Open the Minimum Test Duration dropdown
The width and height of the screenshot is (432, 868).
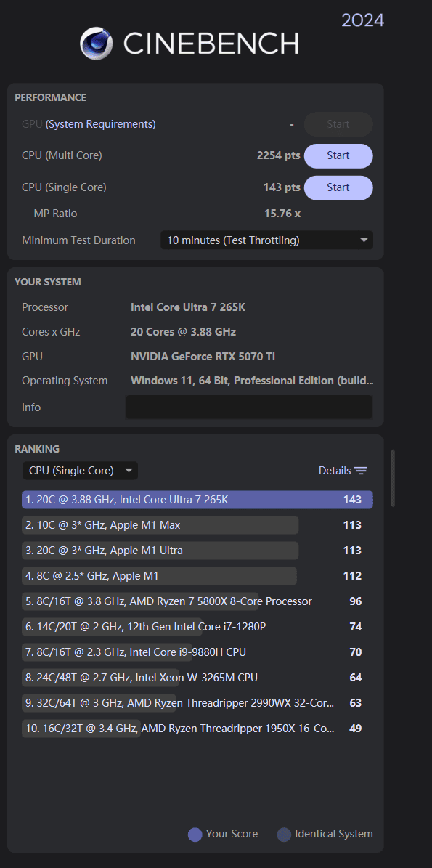pyautogui.click(x=266, y=240)
